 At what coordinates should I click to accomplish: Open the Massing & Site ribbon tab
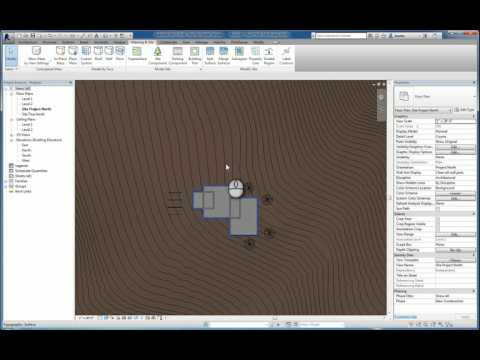[x=142, y=42]
